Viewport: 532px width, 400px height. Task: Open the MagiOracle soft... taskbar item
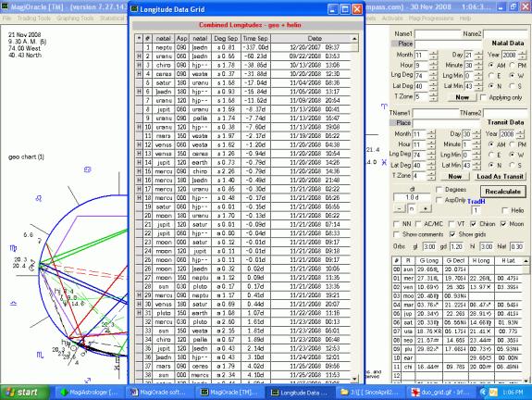point(159,393)
